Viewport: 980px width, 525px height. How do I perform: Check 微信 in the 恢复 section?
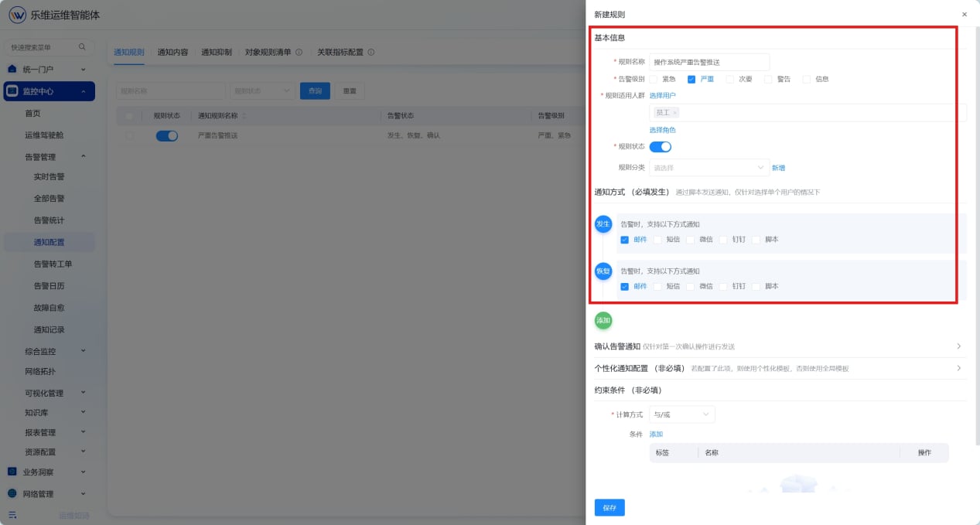pos(691,286)
